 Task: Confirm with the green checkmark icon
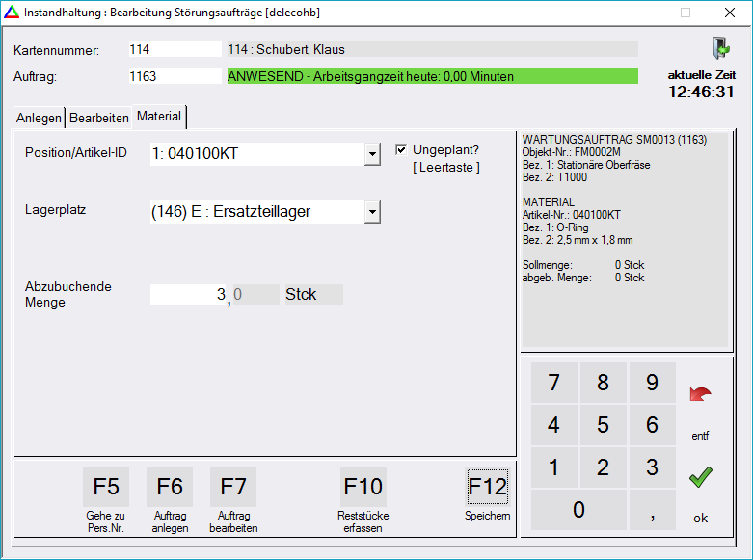click(x=700, y=476)
